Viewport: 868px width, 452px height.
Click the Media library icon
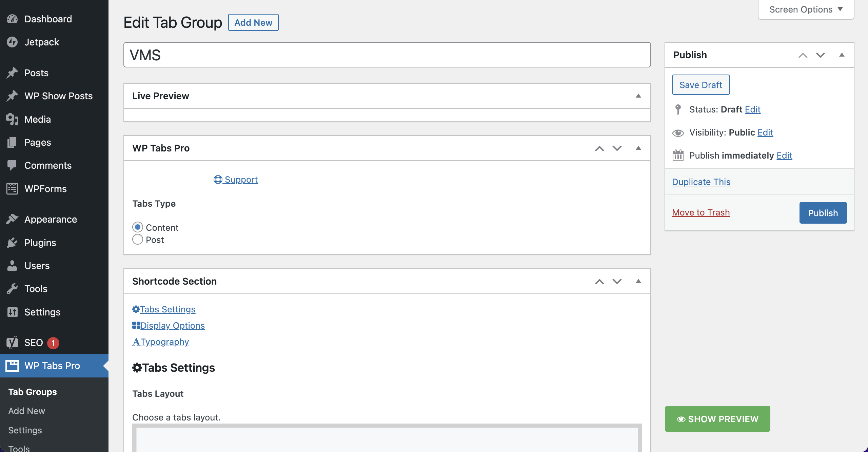[12, 119]
